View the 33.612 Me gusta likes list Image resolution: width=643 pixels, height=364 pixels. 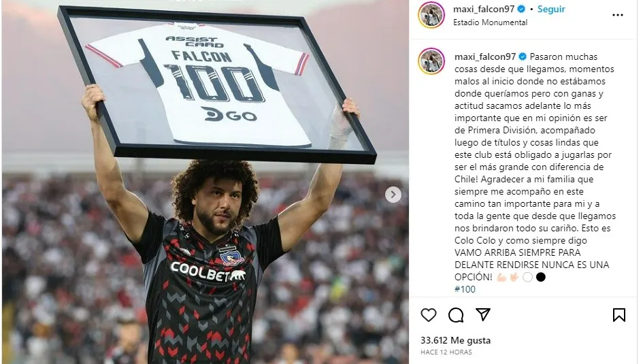tap(455, 340)
